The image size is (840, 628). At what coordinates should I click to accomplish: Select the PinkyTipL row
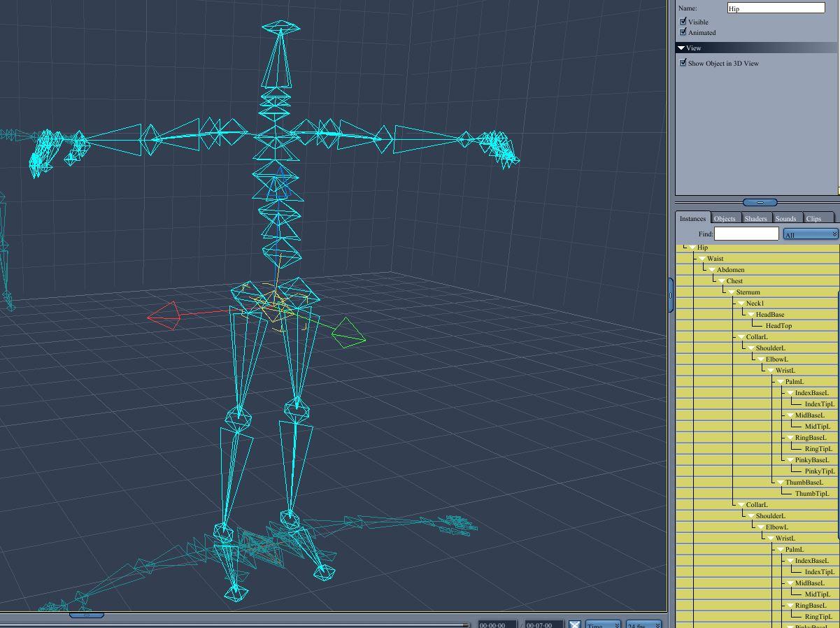(x=757, y=471)
